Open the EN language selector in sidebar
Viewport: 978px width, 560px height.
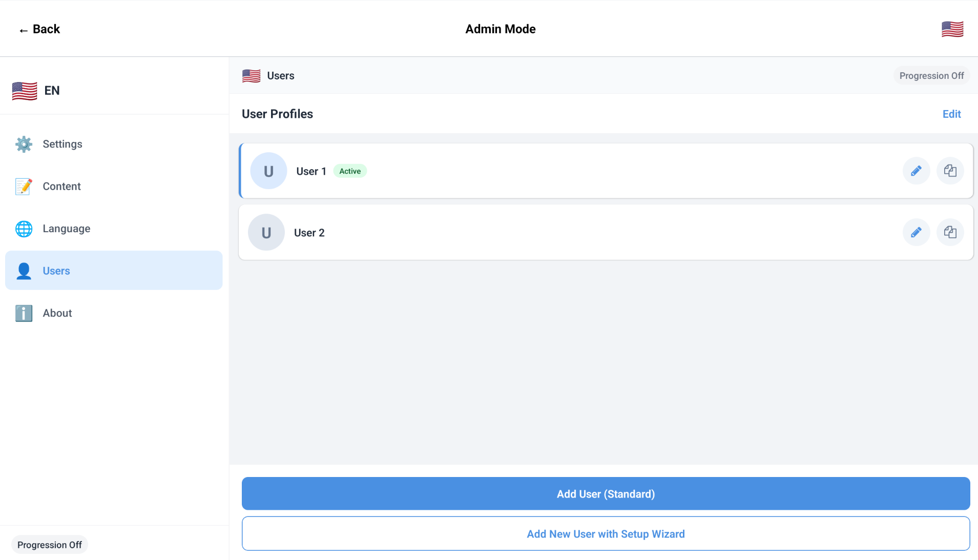36,91
